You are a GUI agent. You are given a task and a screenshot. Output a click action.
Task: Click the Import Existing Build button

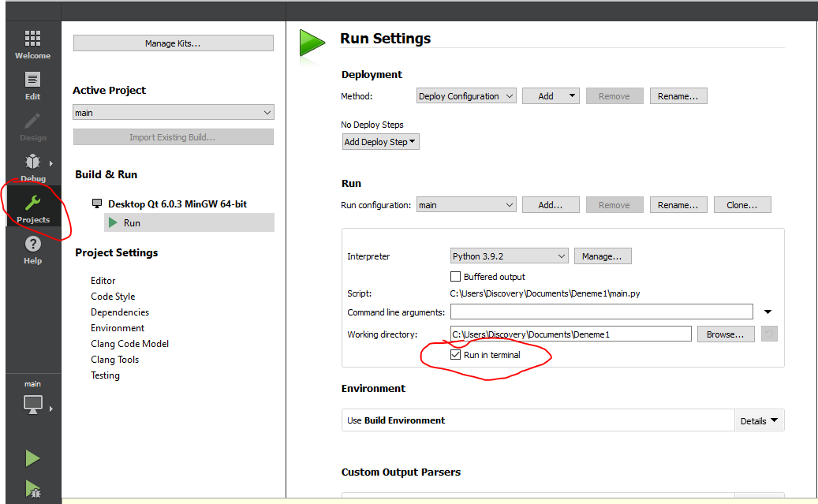174,137
